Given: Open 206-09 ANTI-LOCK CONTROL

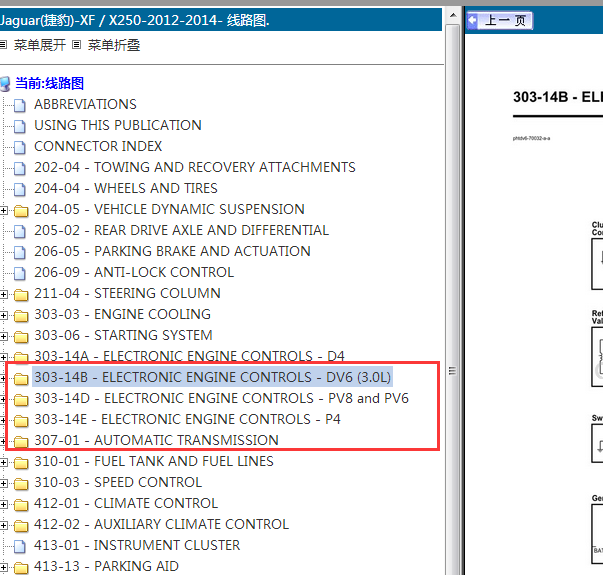Looking at the screenshot, I should tap(134, 272).
